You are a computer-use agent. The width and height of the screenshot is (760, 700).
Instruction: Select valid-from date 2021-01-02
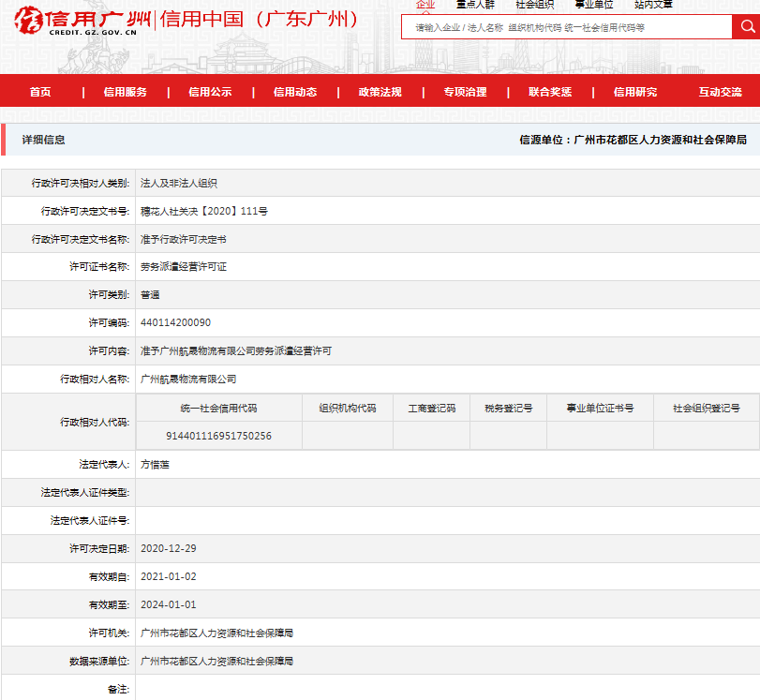point(169,577)
